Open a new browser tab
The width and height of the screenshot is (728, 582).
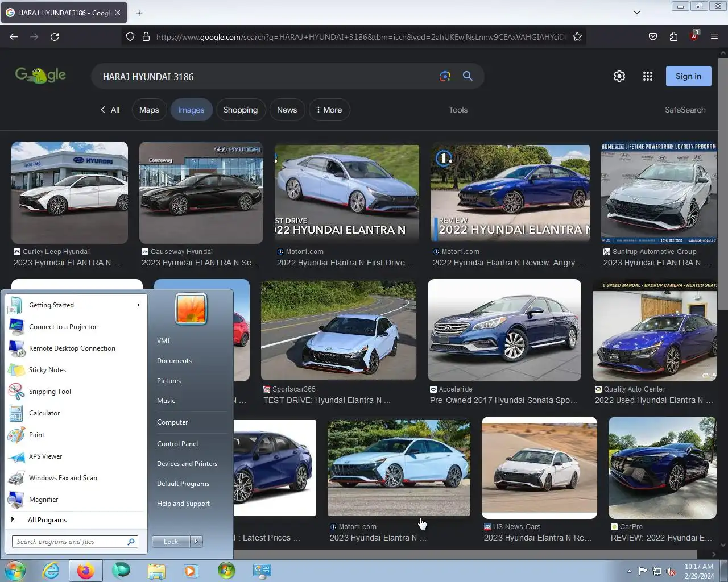coord(139,13)
